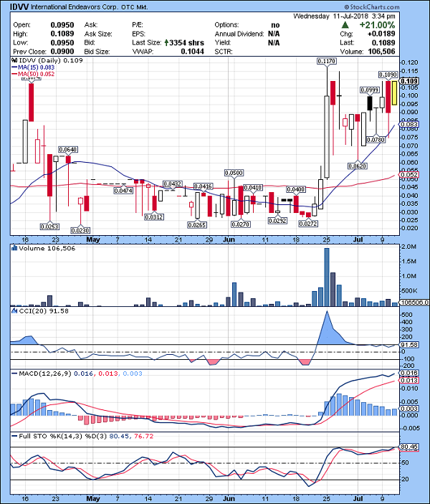This screenshot has height=504, width=430.
Task: Click the 91.58 CCI axis tag
Action: click(409, 345)
